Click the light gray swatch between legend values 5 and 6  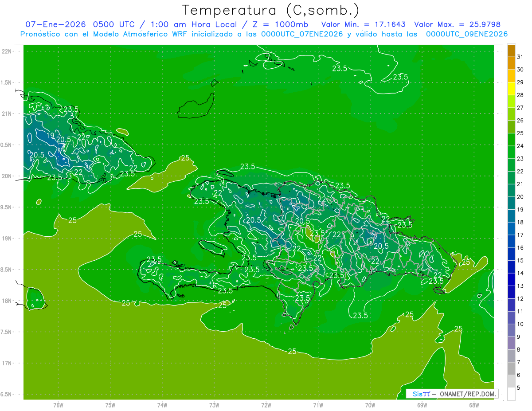[x=511, y=381]
